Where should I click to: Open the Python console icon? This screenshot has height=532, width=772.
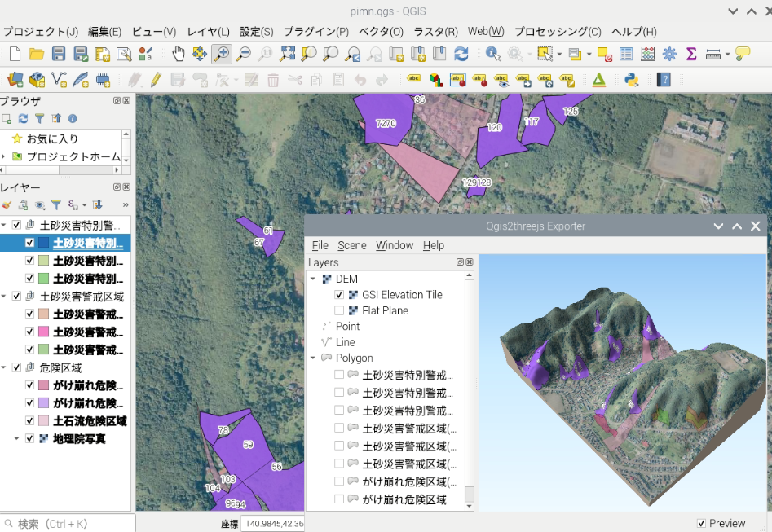pos(631,80)
